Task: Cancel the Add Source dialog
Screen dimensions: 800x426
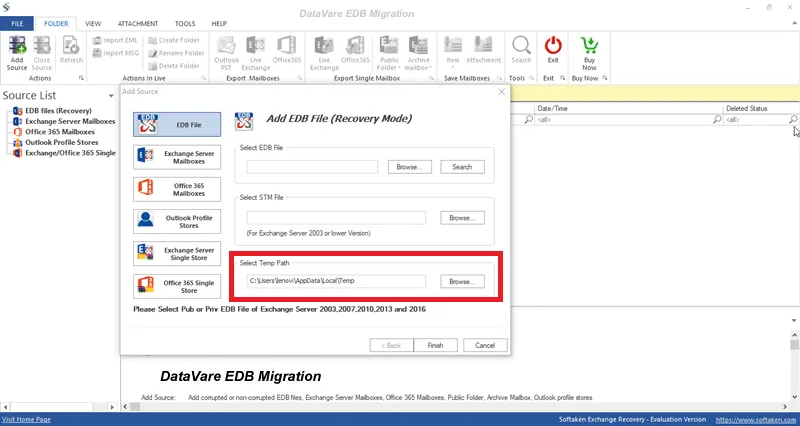Action: click(x=485, y=345)
